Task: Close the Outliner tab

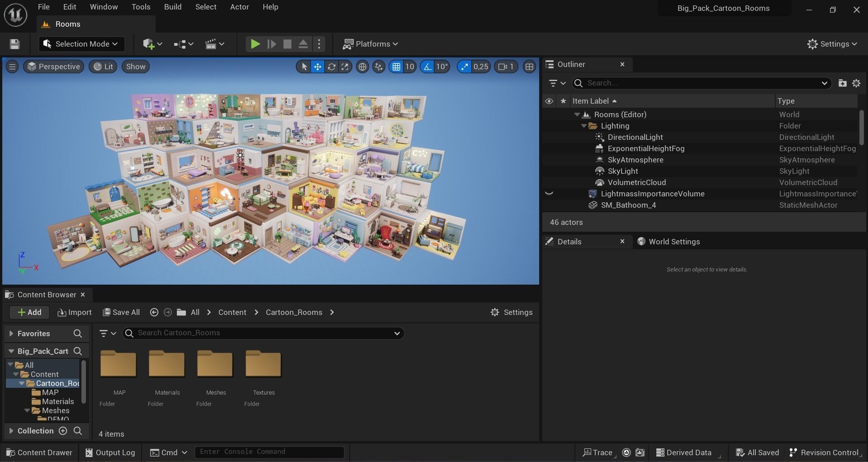Action: point(622,64)
